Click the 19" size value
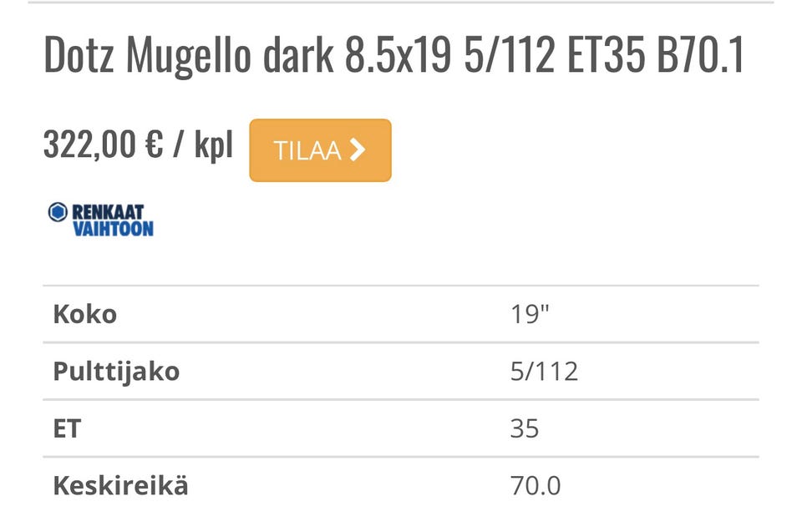The width and height of the screenshot is (802, 532). (x=530, y=315)
